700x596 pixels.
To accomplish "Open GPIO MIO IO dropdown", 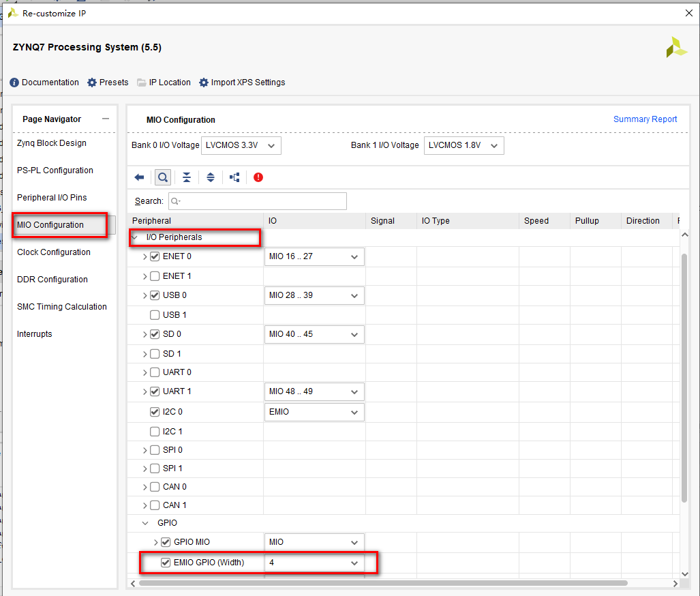I will (314, 542).
